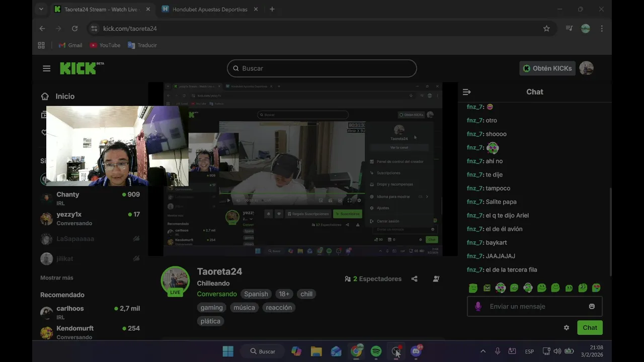Open Chanty channel in sidebar
The image size is (644, 362).
[91, 198]
